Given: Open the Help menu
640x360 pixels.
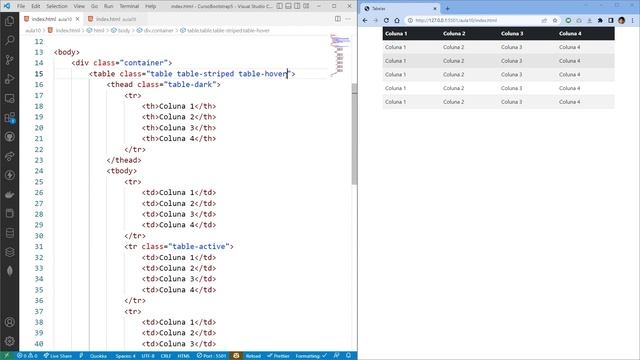Looking at the screenshot, I should click(151, 6).
